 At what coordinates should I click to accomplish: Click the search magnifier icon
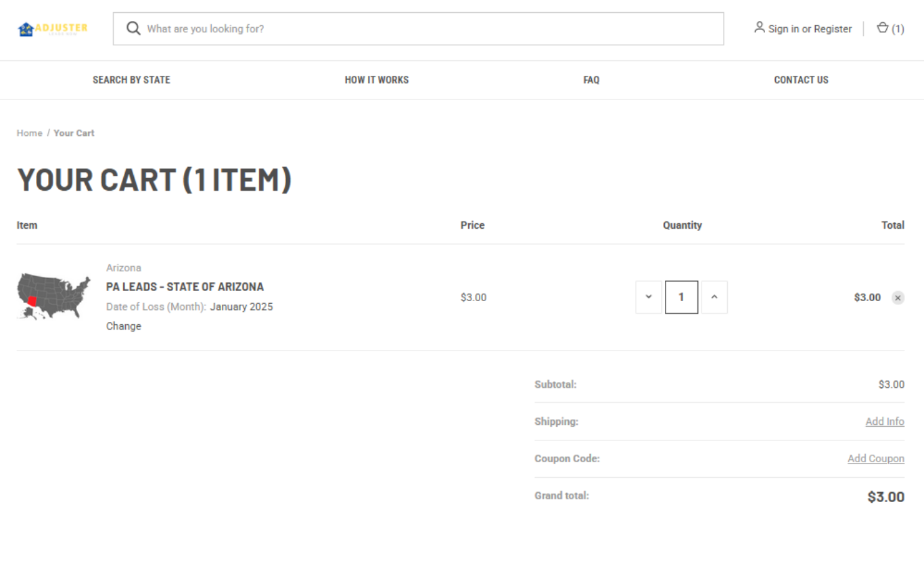point(134,28)
